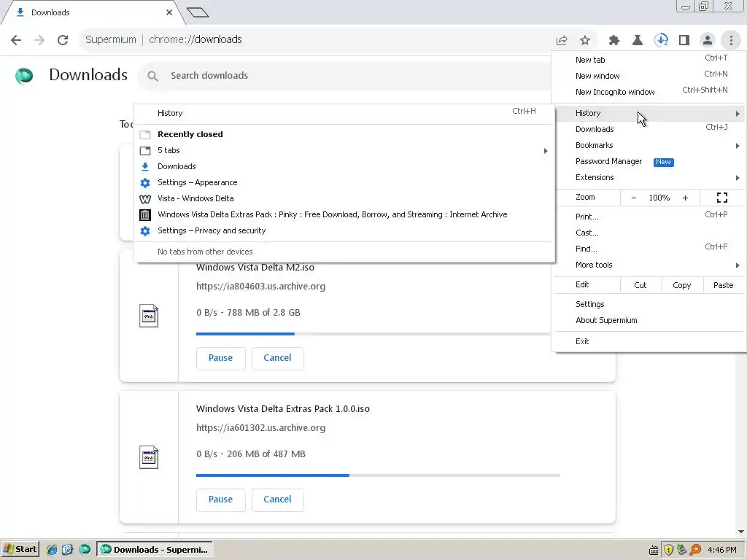The height and width of the screenshot is (560, 747).
Task: Open Settings from the main menu
Action: 649,304
